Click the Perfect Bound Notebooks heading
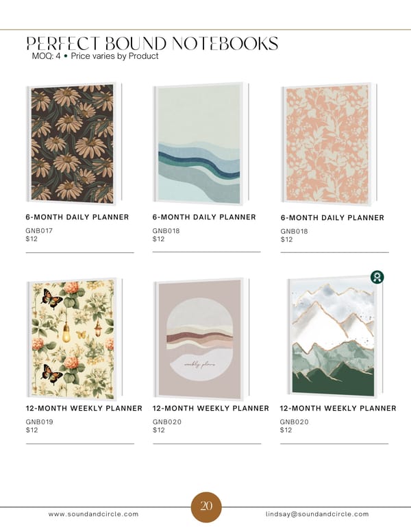 [x=152, y=43]
